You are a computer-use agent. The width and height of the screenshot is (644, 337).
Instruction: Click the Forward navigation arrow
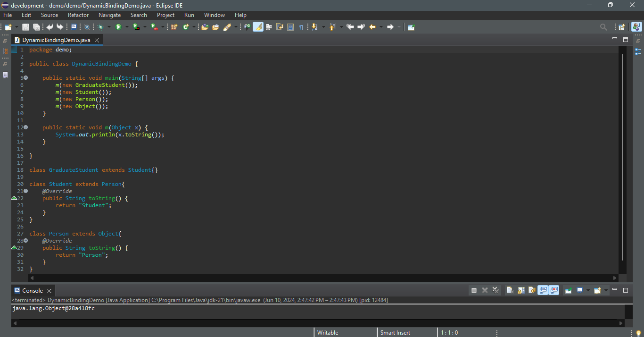[x=390, y=27]
